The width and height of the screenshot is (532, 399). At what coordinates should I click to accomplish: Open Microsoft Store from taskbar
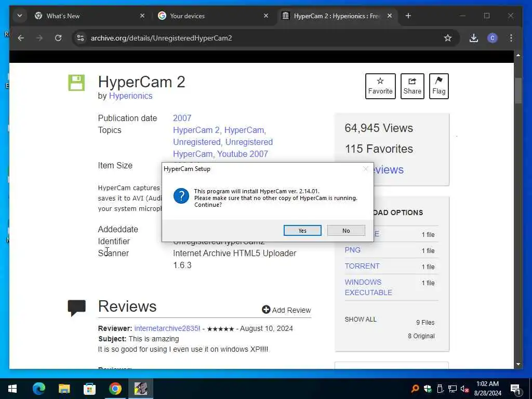[89, 389]
